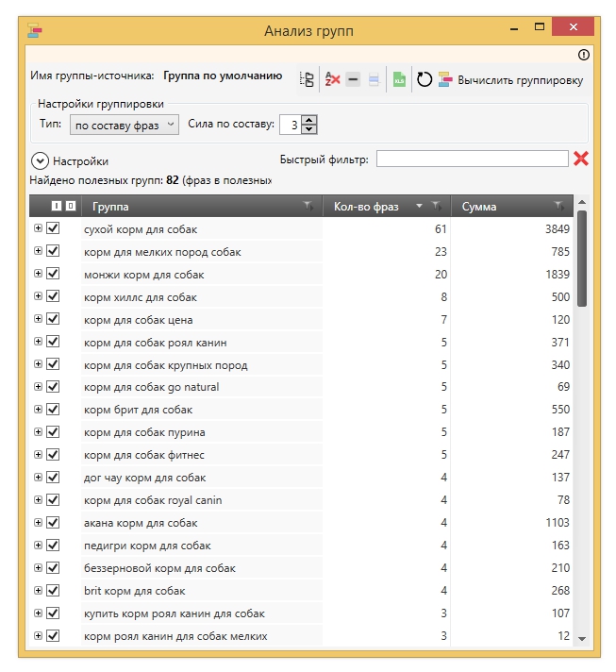This screenshot has width=616, height=672.
Task: Expand 'корм для собак крупных пород' row
Action: 38,364
